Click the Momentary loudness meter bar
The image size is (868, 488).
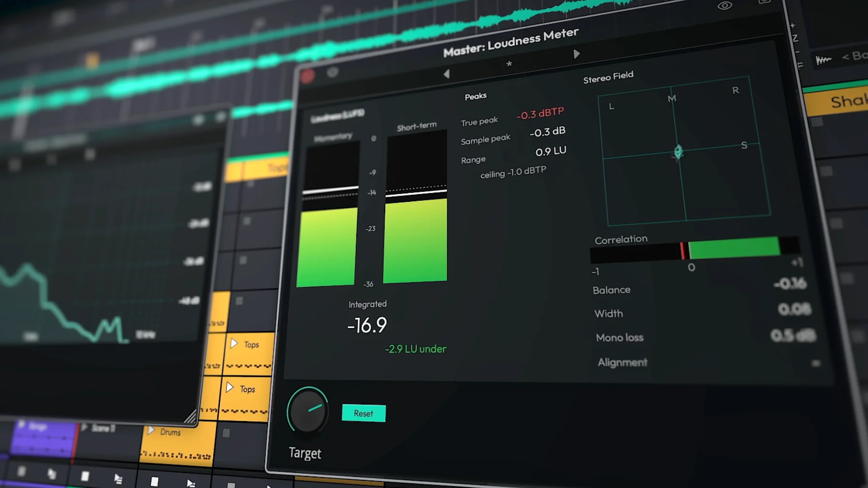pos(329,214)
